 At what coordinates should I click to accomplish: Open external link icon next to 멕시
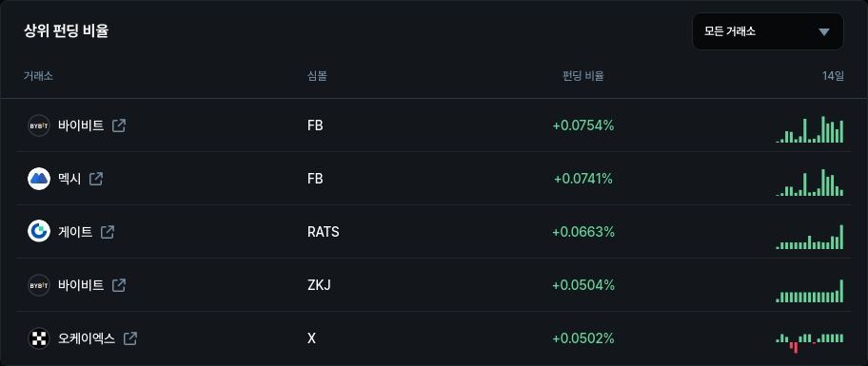click(96, 179)
